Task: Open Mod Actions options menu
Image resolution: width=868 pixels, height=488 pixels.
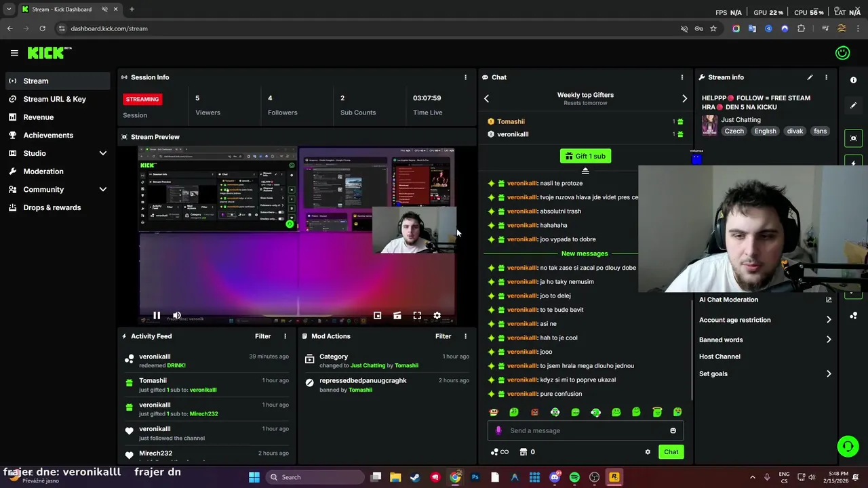Action: pyautogui.click(x=465, y=336)
